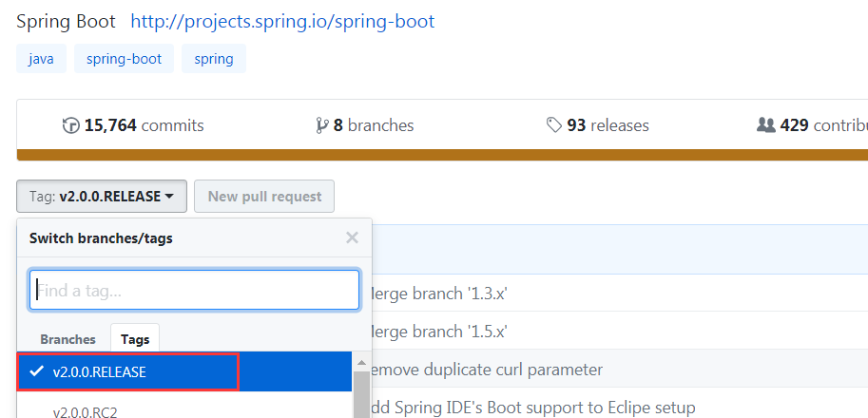This screenshot has width=868, height=418.
Task: Click the commits history clock icon
Action: (x=71, y=126)
